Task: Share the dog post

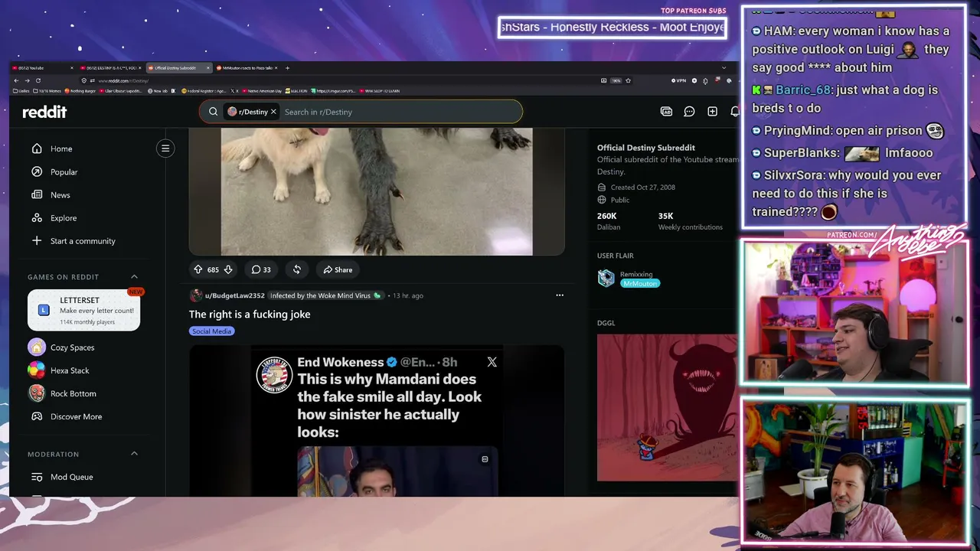Action: pyautogui.click(x=338, y=269)
